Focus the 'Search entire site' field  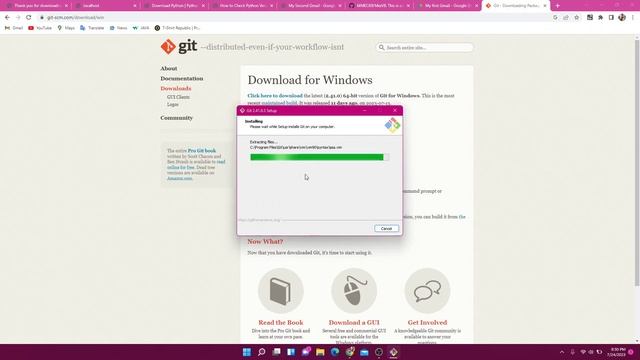coord(424,47)
